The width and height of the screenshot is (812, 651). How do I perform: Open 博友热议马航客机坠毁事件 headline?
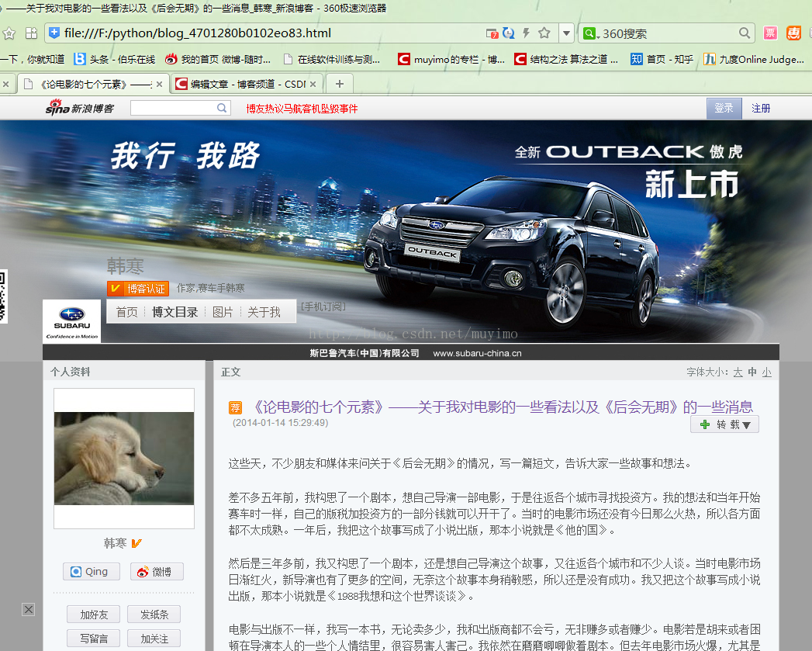(302, 109)
